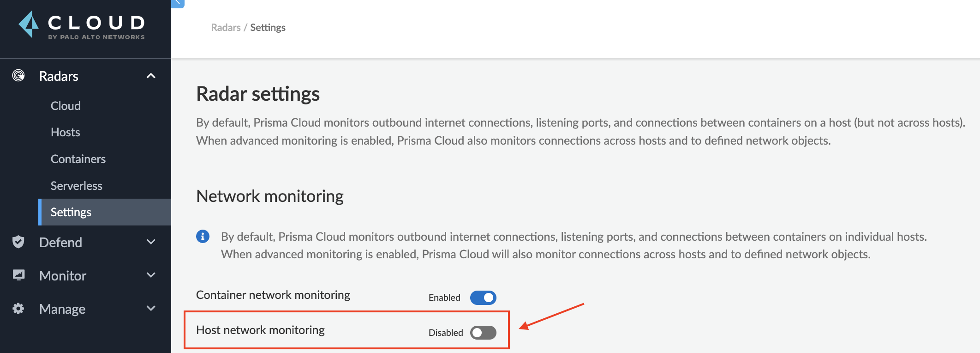The width and height of the screenshot is (980, 353).
Task: Collapse the Radars menu chevron
Action: tap(151, 76)
